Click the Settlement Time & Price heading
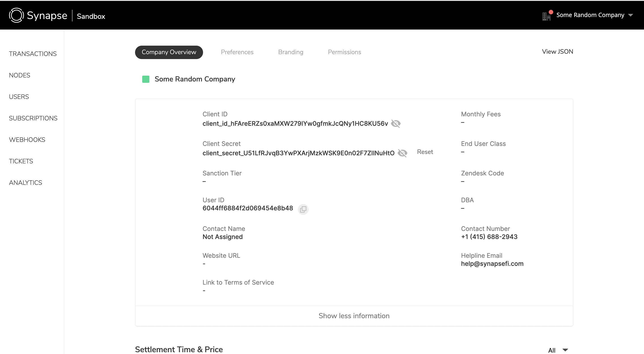This screenshot has height=354, width=644. point(179,349)
